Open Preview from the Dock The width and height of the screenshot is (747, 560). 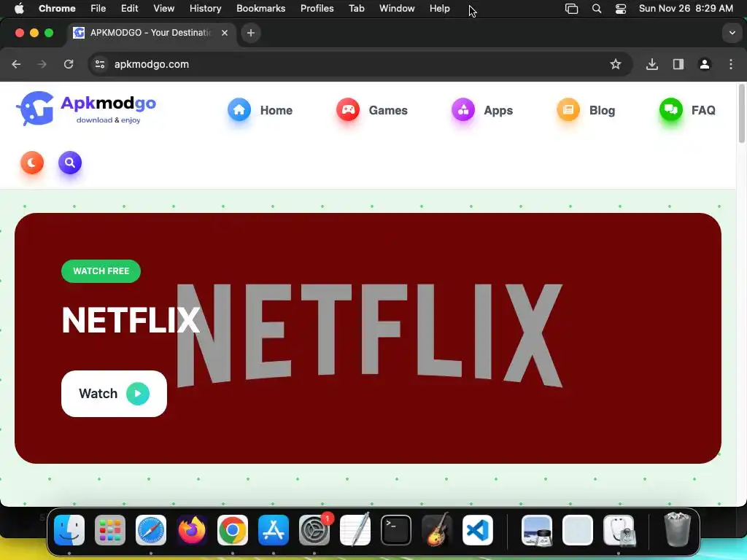pyautogui.click(x=537, y=530)
